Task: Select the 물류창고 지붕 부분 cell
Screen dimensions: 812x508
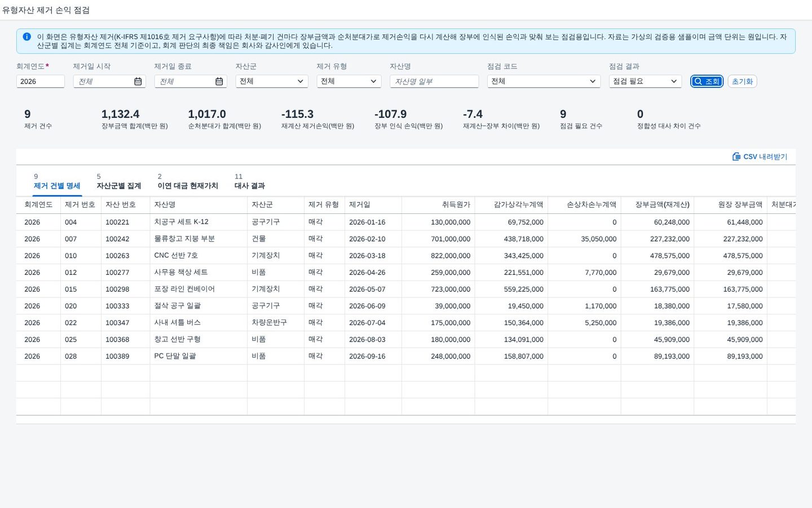Action: point(198,239)
